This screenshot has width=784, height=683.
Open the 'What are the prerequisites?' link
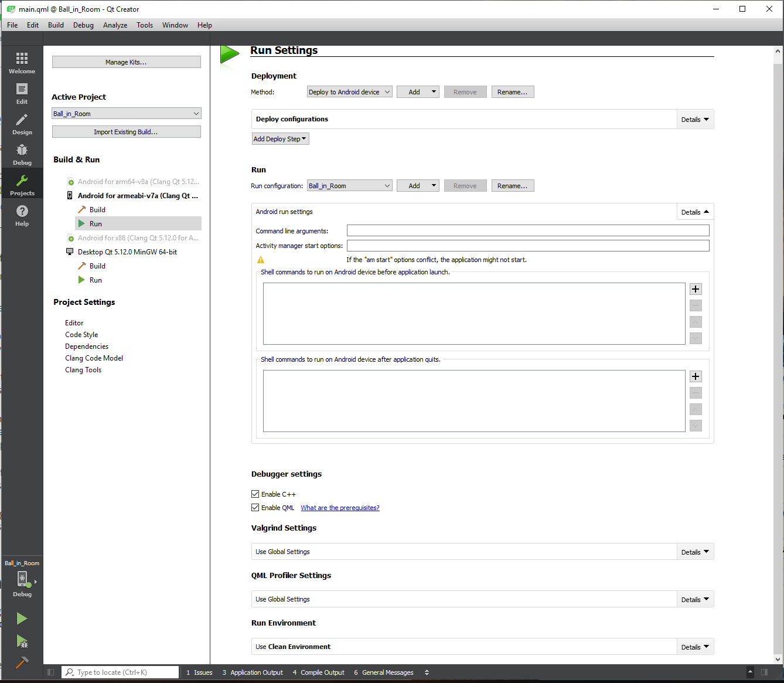point(340,508)
